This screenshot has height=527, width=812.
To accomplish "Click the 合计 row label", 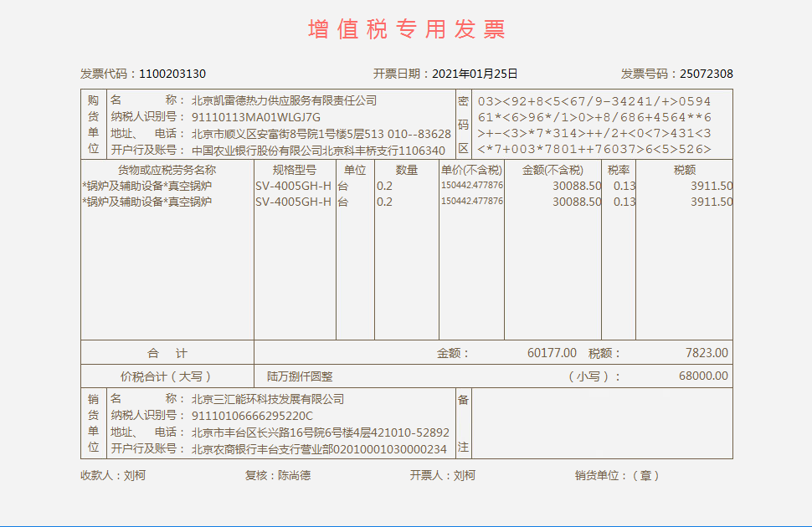I will [x=167, y=353].
